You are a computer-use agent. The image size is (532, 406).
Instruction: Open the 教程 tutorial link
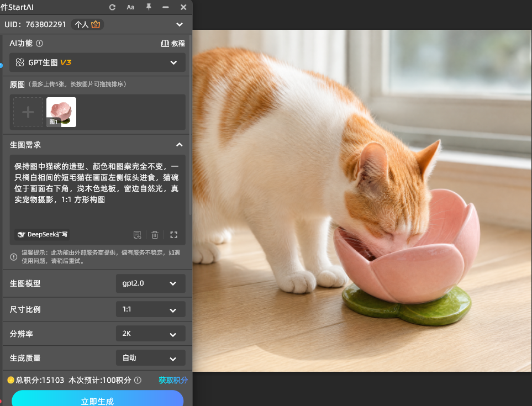173,44
